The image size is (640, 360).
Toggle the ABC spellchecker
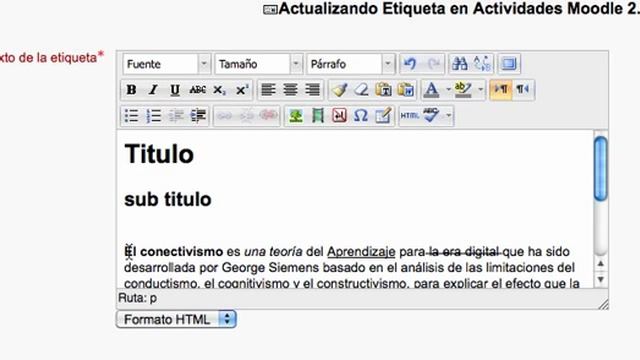point(431,116)
